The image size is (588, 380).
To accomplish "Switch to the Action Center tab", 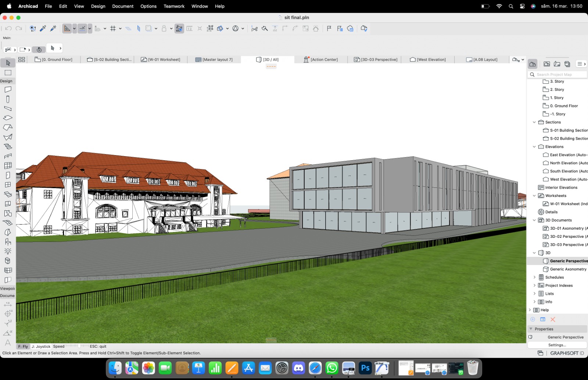I will tap(321, 60).
